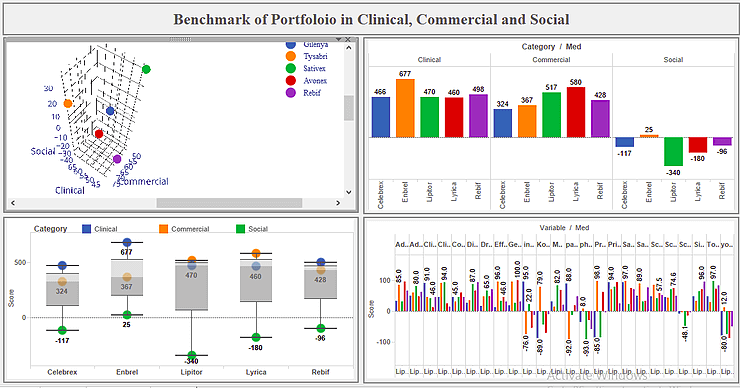The image size is (740, 388).
Task: Highlight the Social category in legend
Action: click(252, 229)
